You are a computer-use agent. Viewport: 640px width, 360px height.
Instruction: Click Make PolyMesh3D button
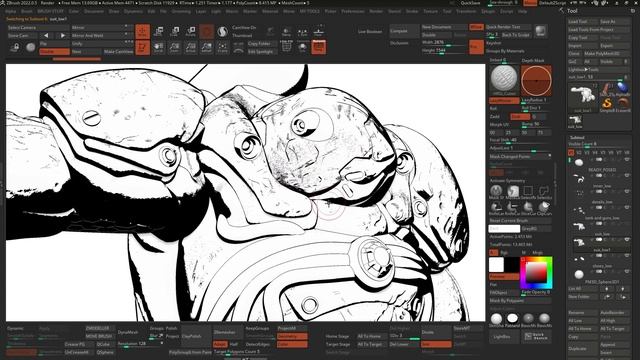click(607, 53)
